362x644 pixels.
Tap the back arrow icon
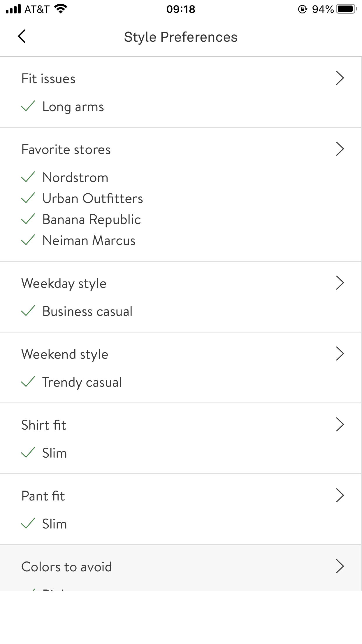point(22,36)
